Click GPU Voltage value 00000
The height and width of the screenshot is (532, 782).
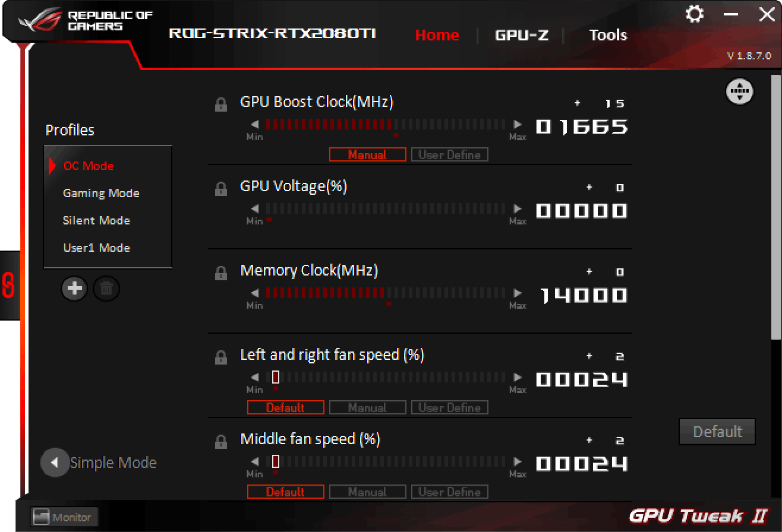[582, 211]
